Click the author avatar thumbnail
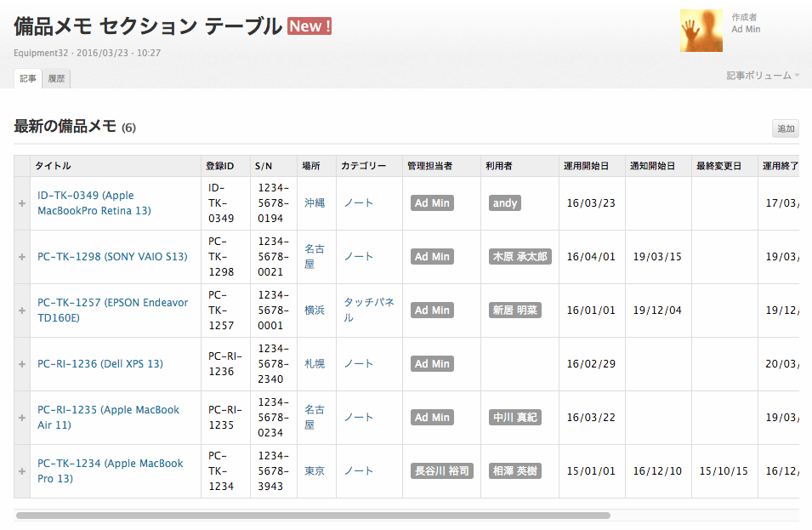 (701, 31)
